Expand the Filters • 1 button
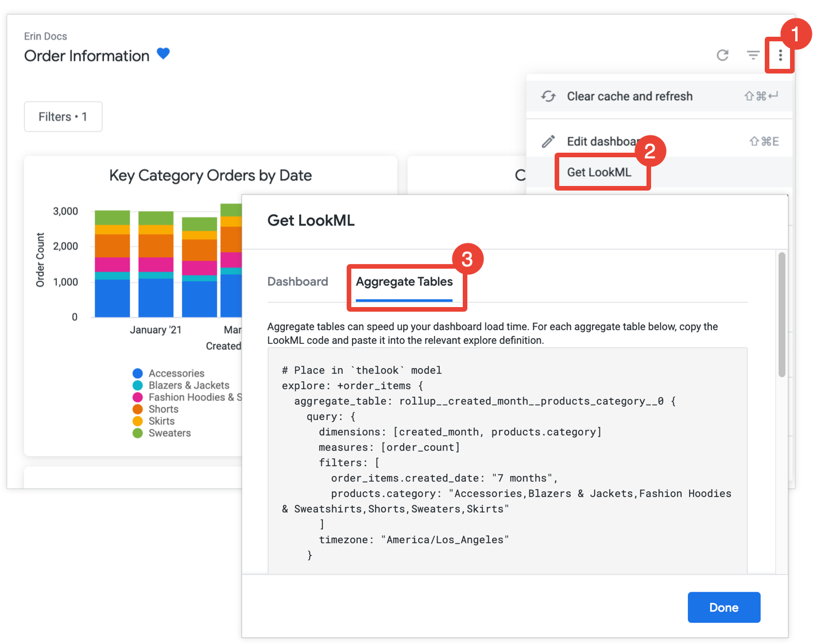This screenshot has height=644, width=813. 63,117
